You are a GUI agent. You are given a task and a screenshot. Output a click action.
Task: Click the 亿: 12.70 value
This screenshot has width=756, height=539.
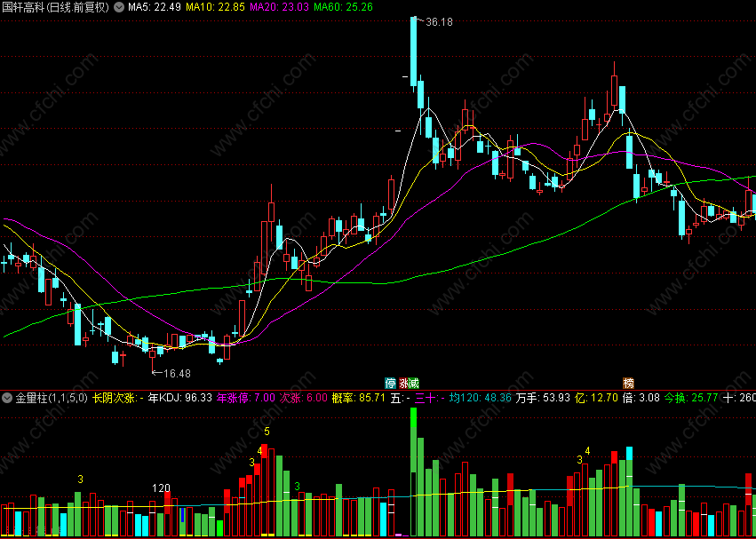pos(594,398)
